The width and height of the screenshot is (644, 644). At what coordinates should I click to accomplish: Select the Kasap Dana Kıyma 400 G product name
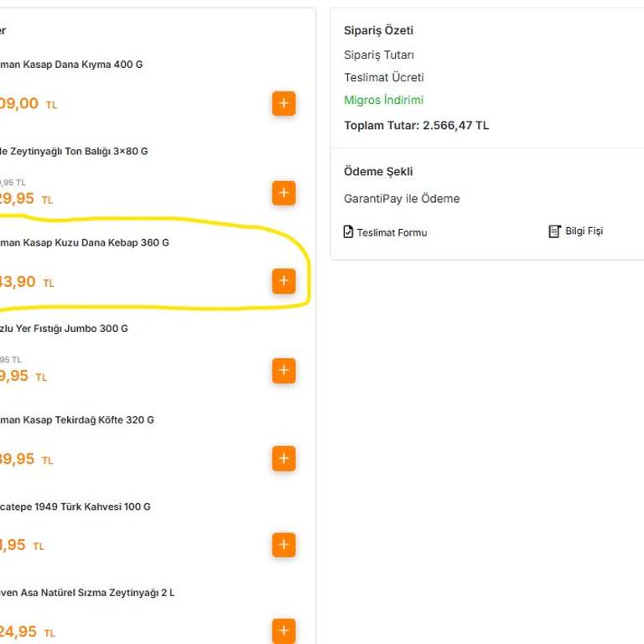point(71,65)
